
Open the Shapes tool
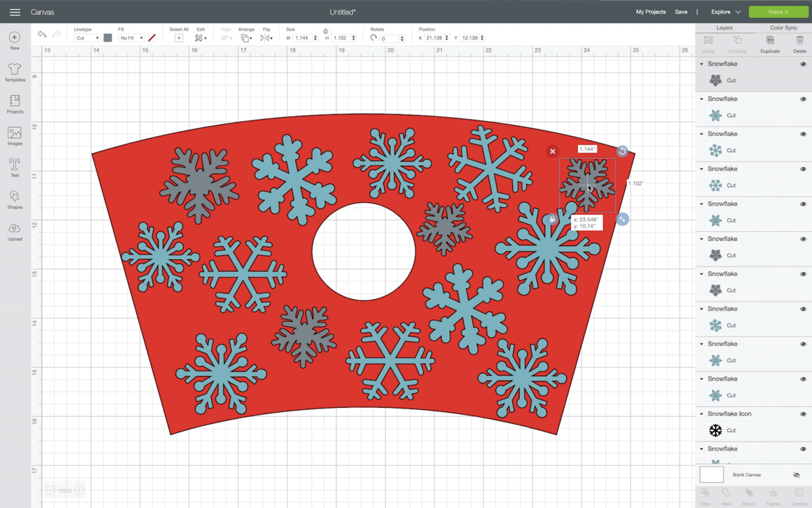point(15,199)
